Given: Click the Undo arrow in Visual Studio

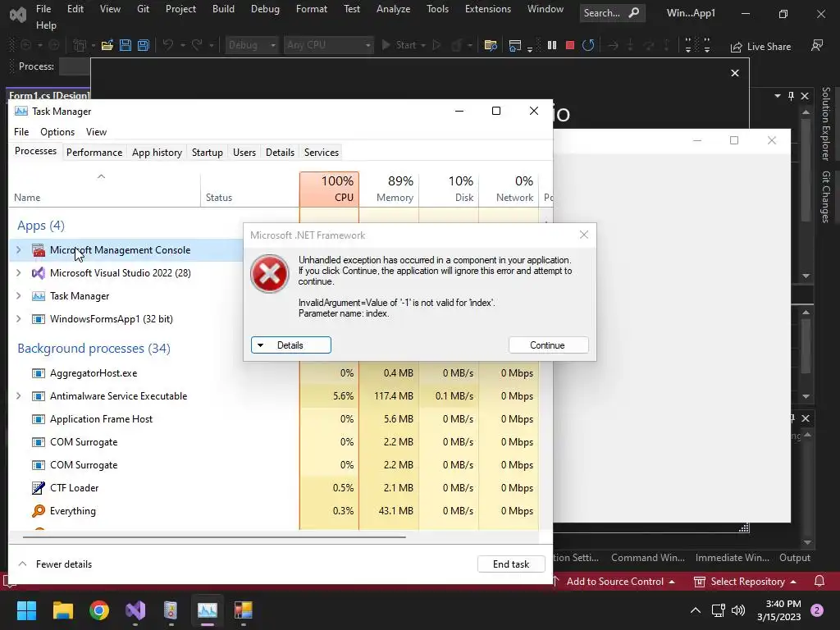Looking at the screenshot, I should (x=168, y=46).
